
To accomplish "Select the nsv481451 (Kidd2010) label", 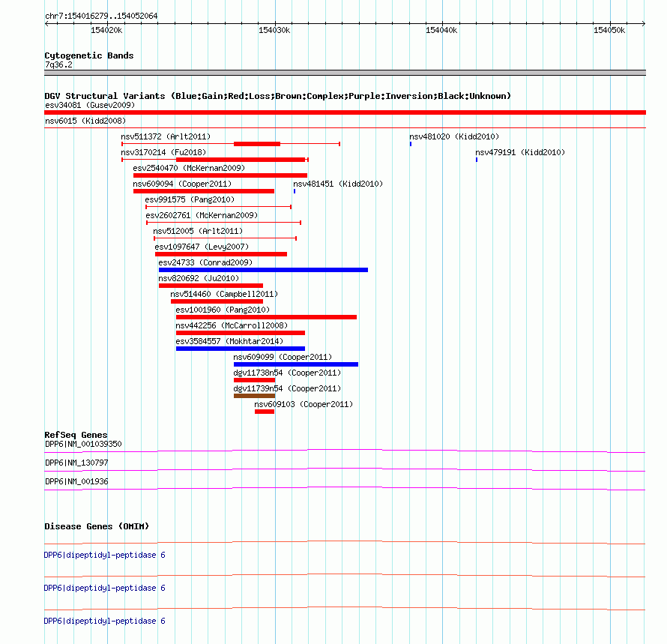I will click(x=338, y=184).
